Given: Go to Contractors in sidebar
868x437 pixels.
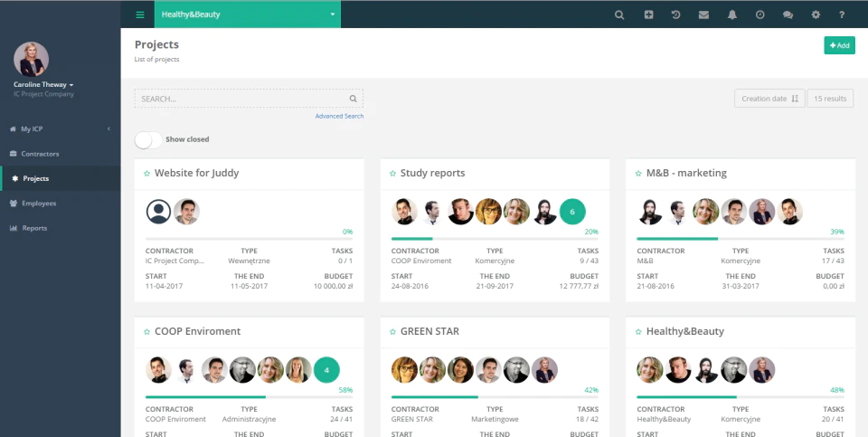Looking at the screenshot, I should point(61,154).
